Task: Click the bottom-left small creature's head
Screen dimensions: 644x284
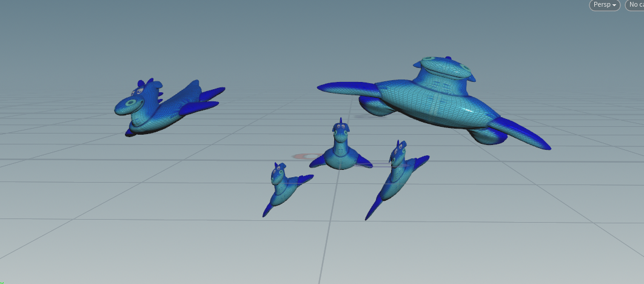Action: point(278,174)
